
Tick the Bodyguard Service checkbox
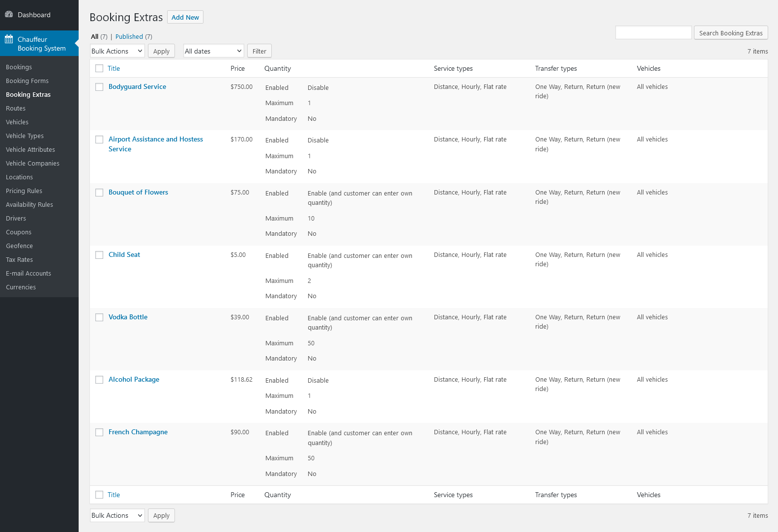pos(99,87)
